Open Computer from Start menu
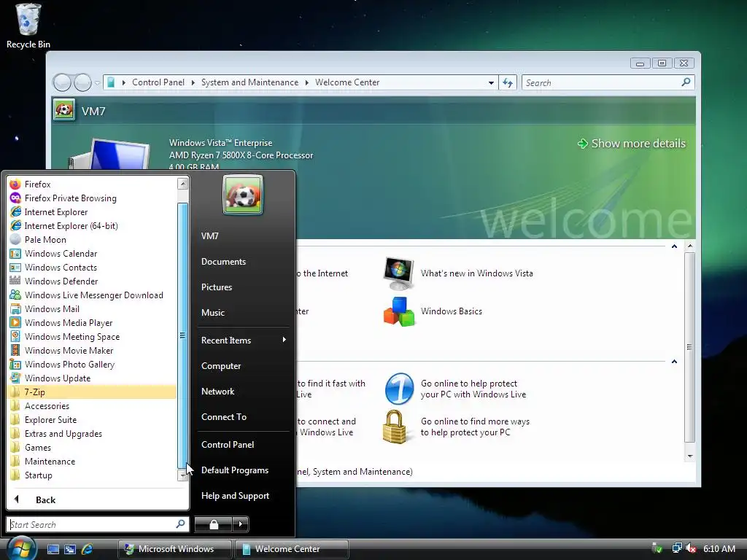The height and width of the screenshot is (560, 747). coord(243,366)
